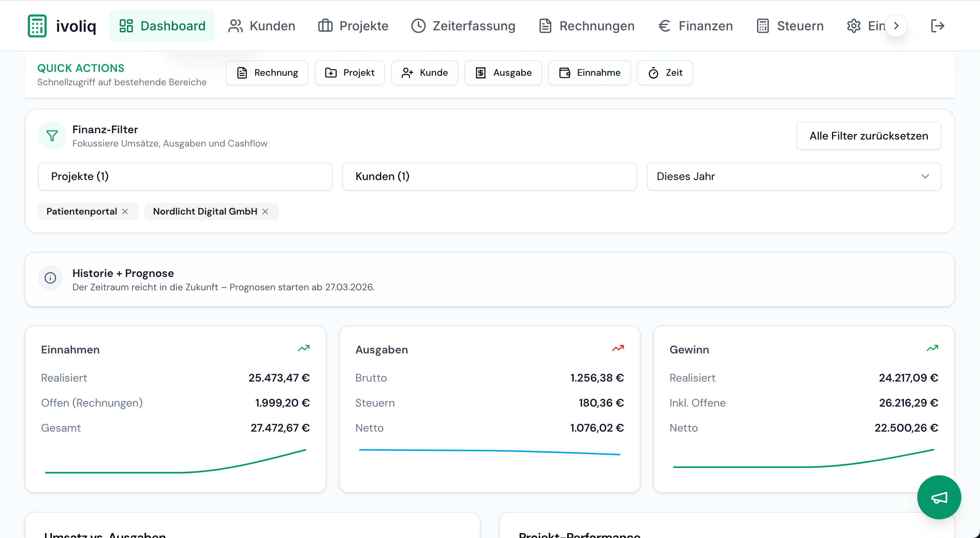Click the Einnahmen trend arrow icon

(x=304, y=348)
